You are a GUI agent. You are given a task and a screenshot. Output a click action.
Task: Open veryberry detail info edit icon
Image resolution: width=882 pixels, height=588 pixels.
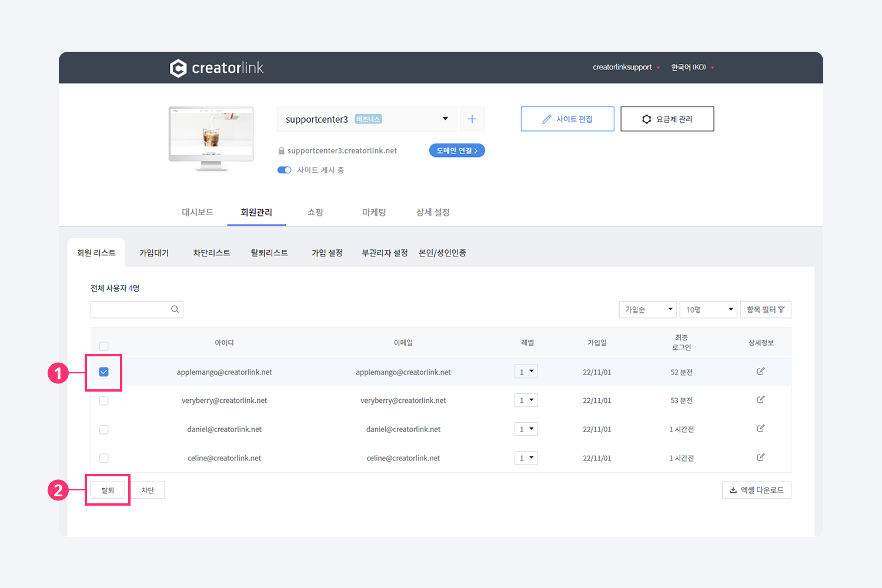761,400
